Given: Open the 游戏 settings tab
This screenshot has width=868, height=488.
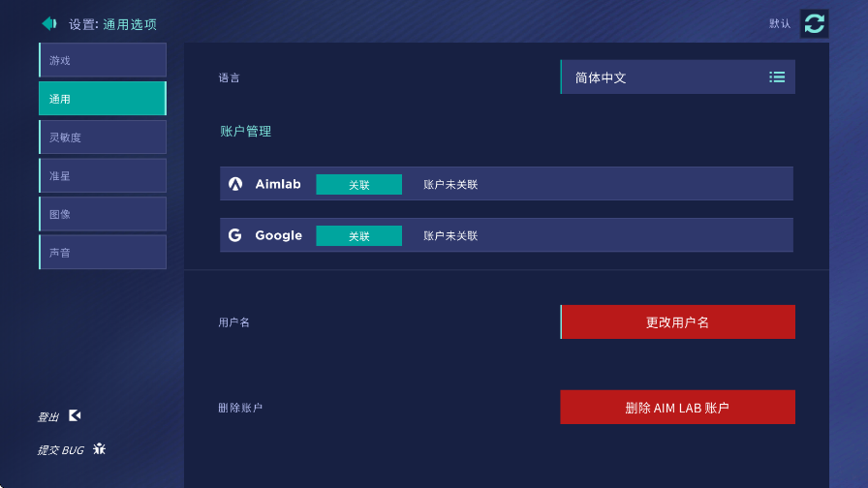Looking at the screenshot, I should tap(103, 60).
